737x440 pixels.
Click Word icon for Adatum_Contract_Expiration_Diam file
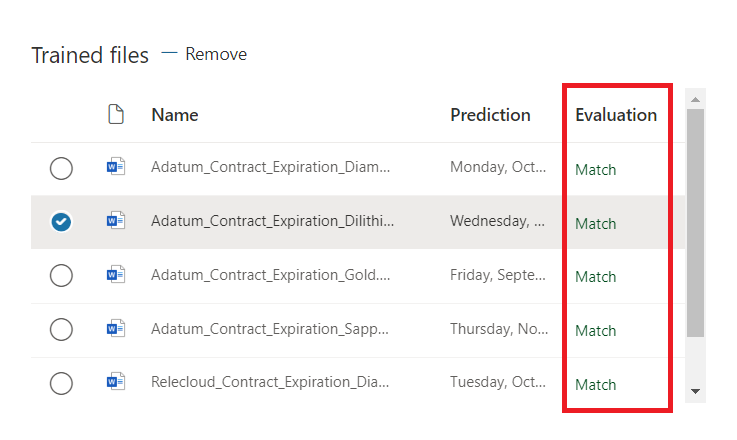[x=116, y=168]
